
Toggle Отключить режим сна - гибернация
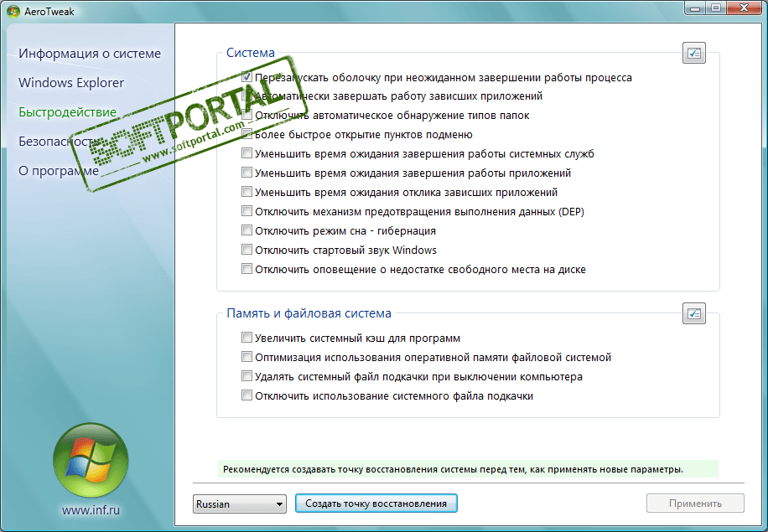(246, 230)
